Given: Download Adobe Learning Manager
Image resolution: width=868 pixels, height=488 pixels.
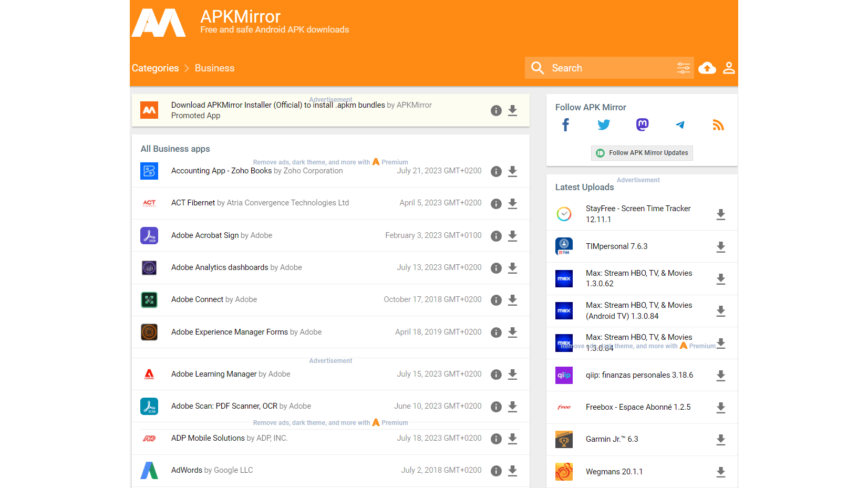Looking at the screenshot, I should pos(513,375).
